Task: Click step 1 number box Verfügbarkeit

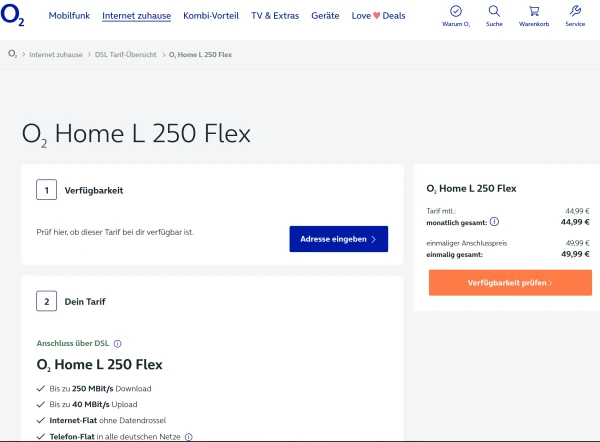Action: (46, 190)
